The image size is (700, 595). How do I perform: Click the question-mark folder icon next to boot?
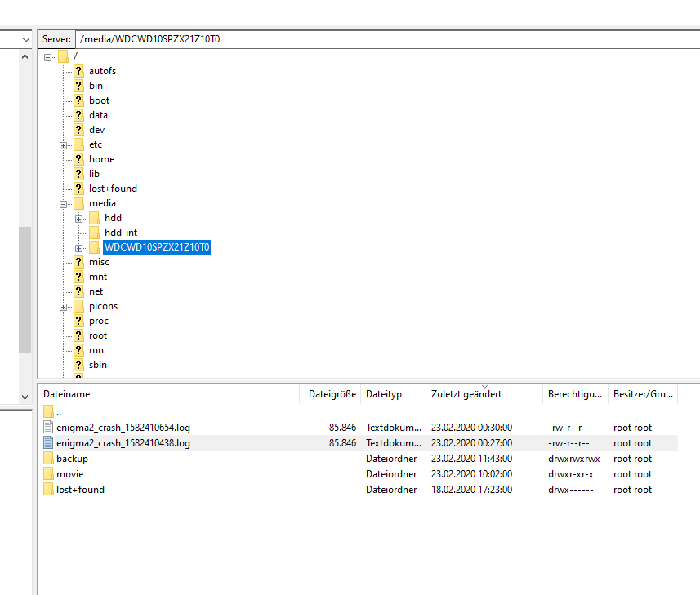click(78, 100)
